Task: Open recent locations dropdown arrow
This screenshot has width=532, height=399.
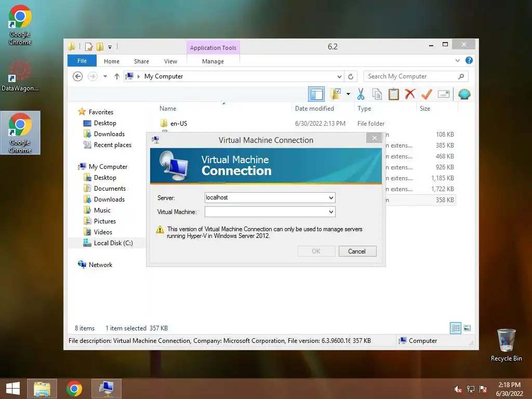Action: coord(105,76)
